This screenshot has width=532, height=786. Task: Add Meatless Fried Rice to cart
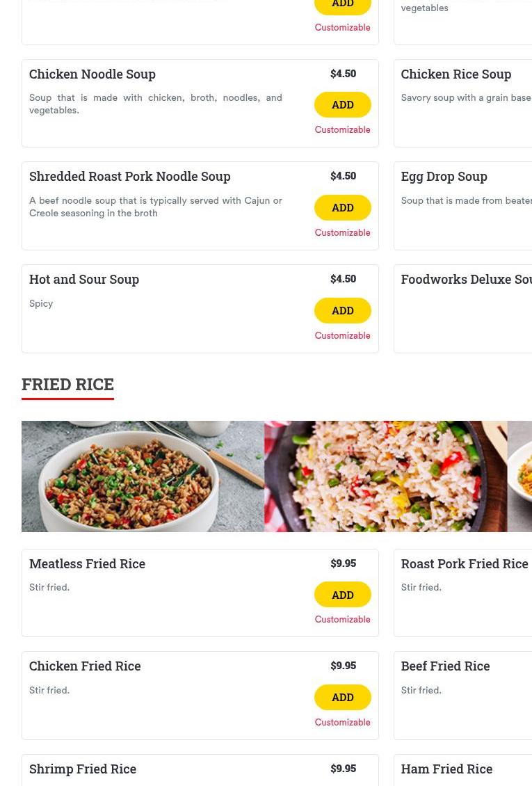click(x=342, y=595)
